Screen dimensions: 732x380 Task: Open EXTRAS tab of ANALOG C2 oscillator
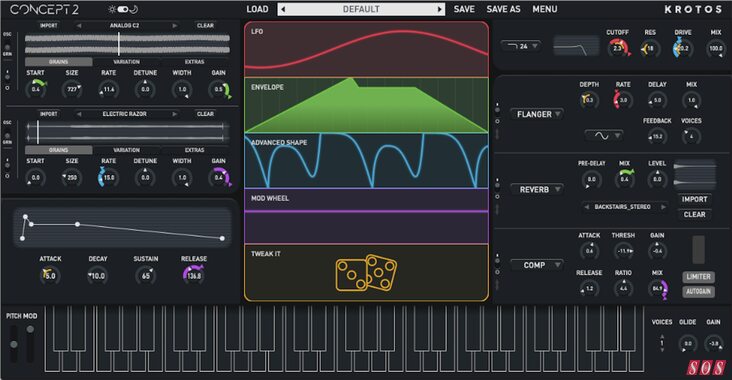pos(195,62)
